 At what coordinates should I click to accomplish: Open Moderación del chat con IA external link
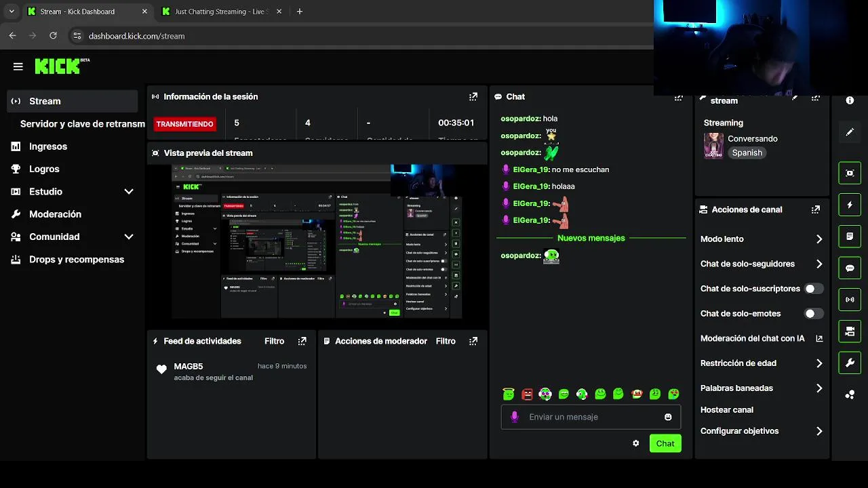819,338
